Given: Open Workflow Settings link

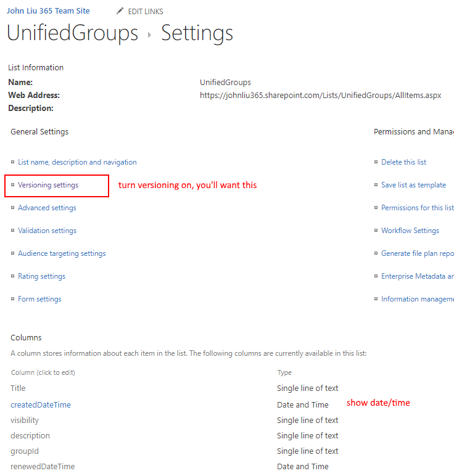Looking at the screenshot, I should [x=410, y=231].
